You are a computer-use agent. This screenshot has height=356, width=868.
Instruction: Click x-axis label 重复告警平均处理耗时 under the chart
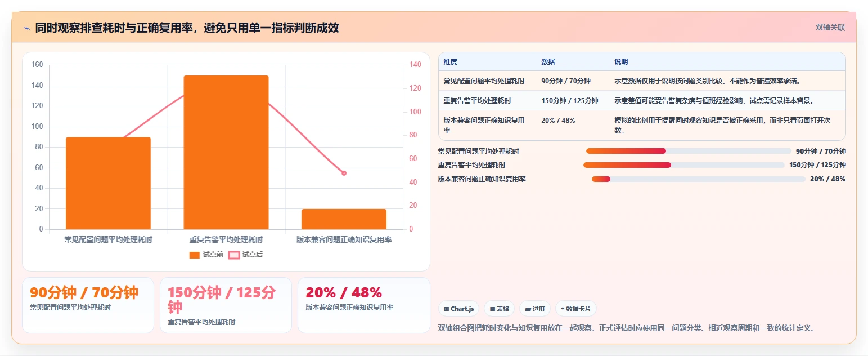pos(226,239)
